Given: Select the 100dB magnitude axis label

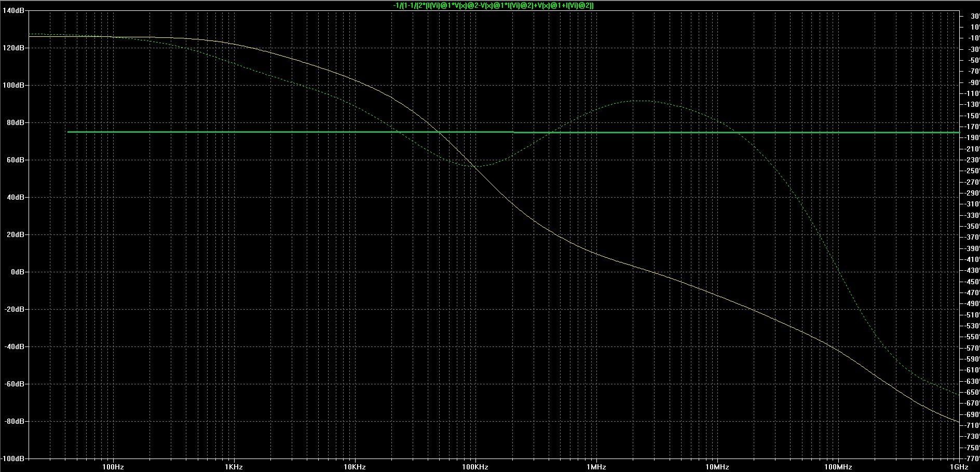Looking at the screenshot, I should coord(12,85).
